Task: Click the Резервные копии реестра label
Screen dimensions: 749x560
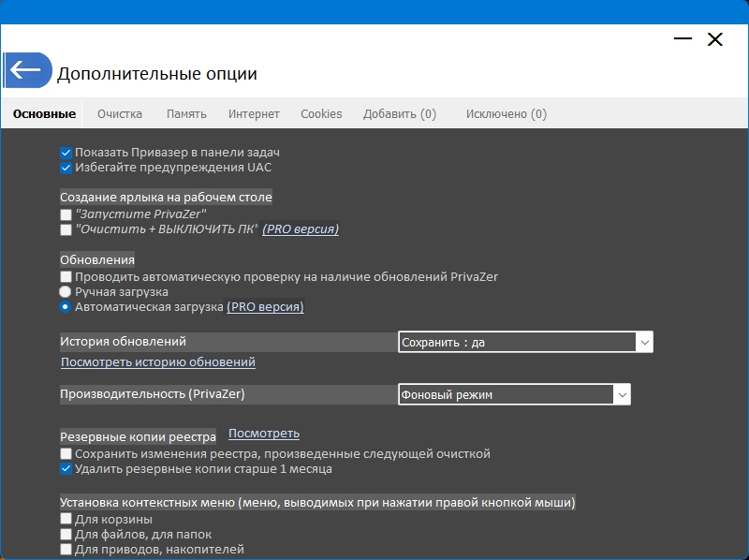Action: pos(138,436)
